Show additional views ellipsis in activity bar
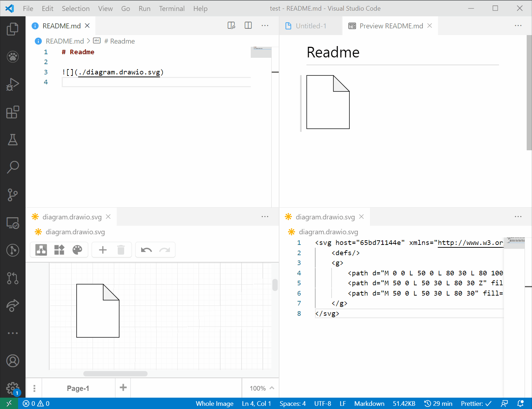 tap(13, 333)
